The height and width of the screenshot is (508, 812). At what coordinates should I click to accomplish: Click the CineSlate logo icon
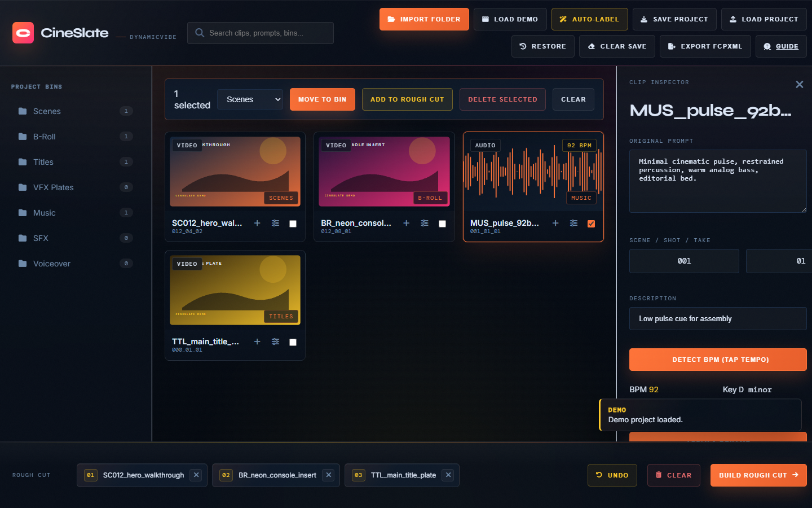(x=23, y=33)
